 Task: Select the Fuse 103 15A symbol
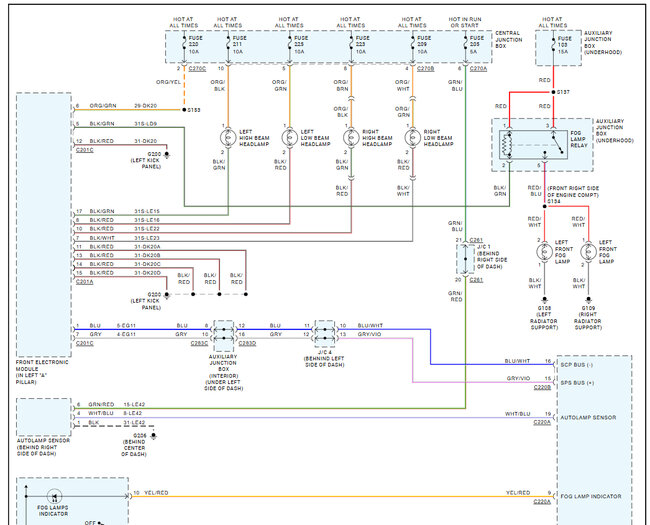(553, 45)
